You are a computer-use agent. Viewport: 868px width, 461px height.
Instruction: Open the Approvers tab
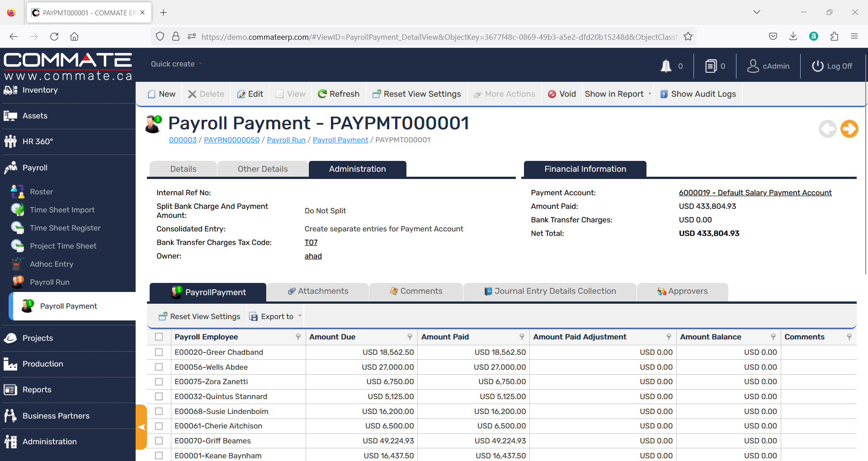click(683, 292)
